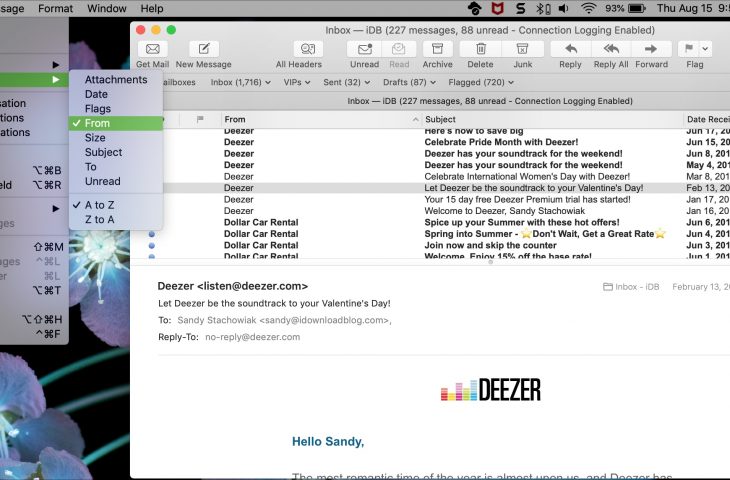This screenshot has width=730, height=480.
Task: Forward the selected message
Action: [651, 49]
